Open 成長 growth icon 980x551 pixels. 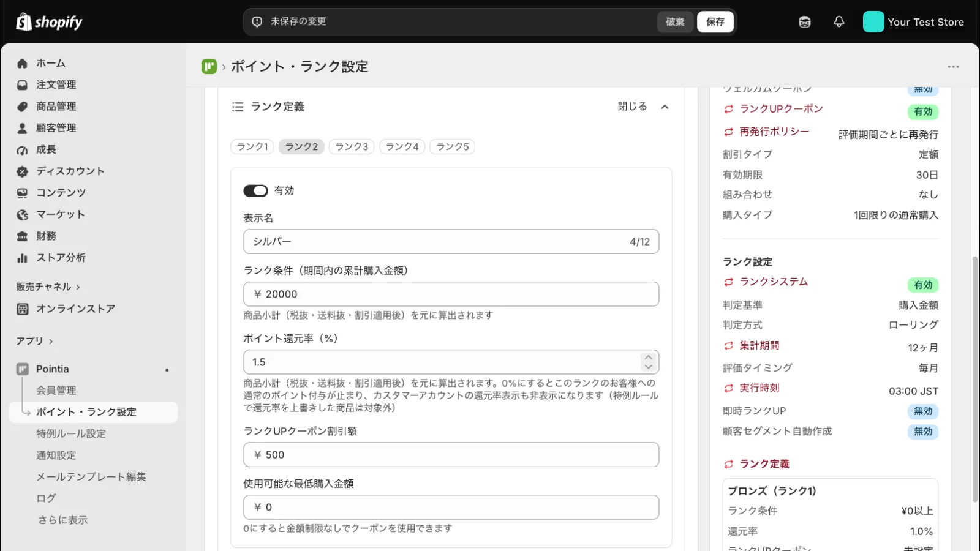(23, 149)
